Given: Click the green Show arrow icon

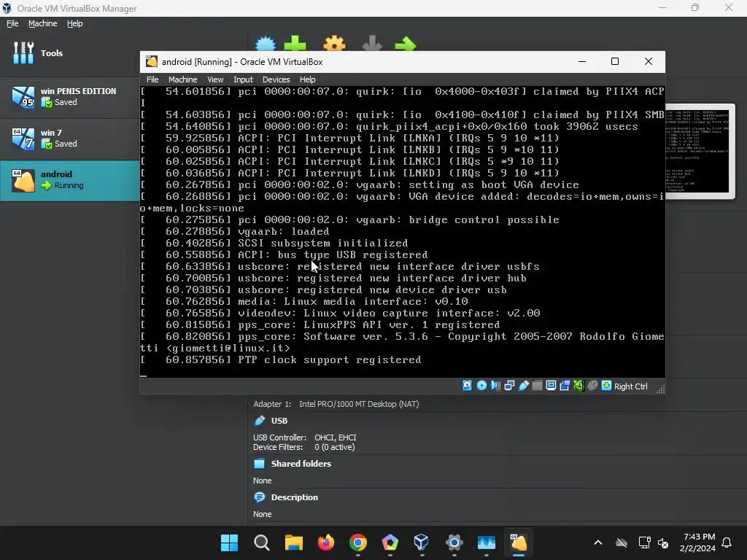Looking at the screenshot, I should [x=406, y=44].
